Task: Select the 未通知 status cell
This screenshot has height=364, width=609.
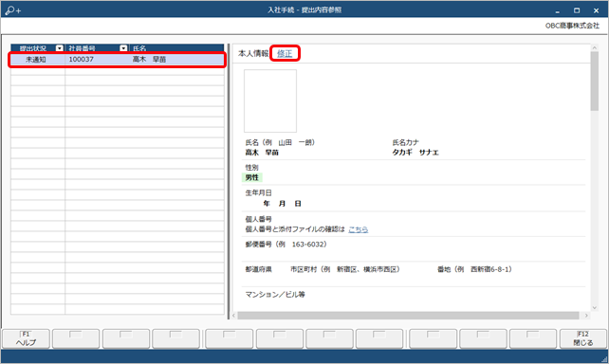Action: [x=36, y=60]
